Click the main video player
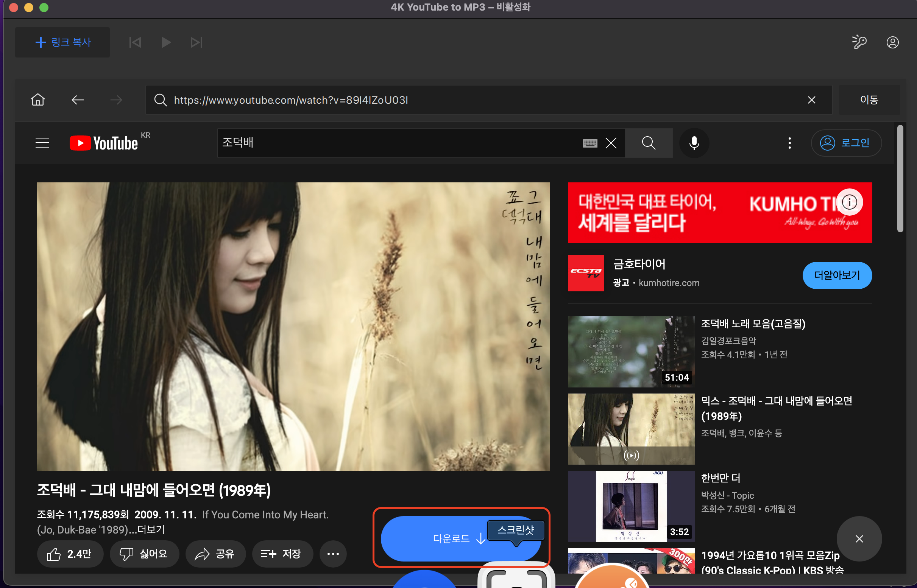Viewport: 917px width, 588px height. pyautogui.click(x=293, y=326)
